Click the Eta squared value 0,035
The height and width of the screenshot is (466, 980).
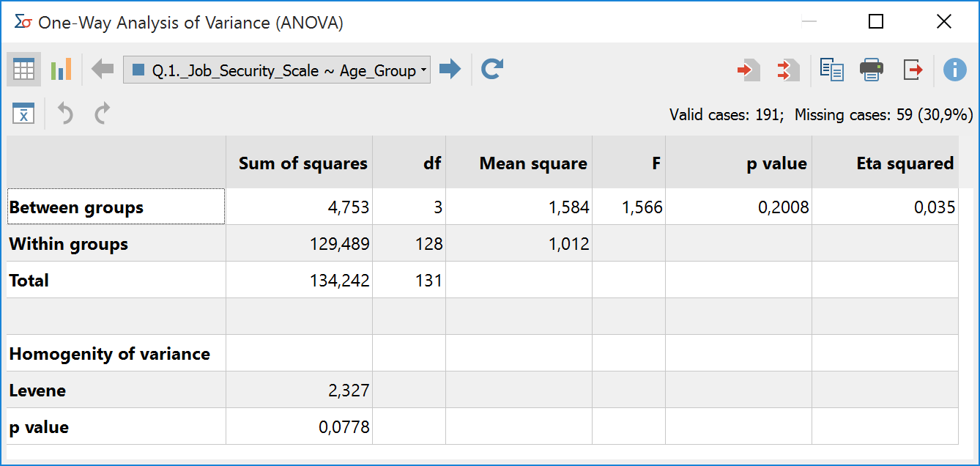pyautogui.click(x=885, y=207)
